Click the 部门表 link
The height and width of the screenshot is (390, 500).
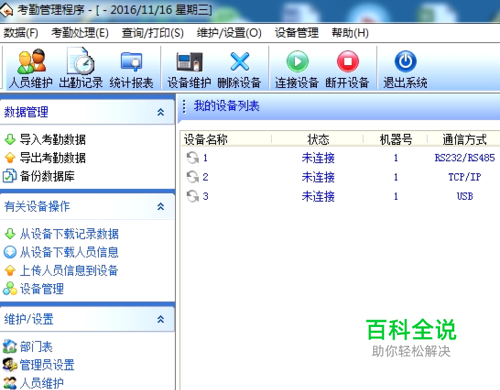[36, 347]
